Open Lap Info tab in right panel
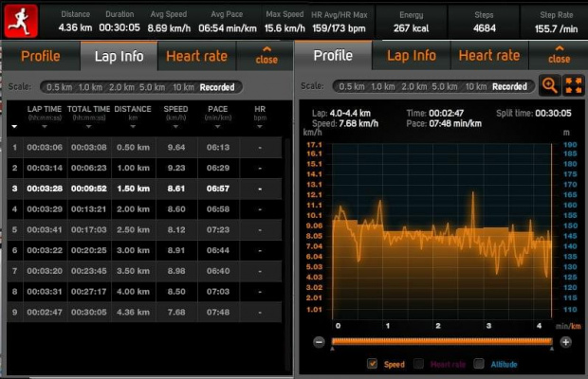The width and height of the screenshot is (588, 379). click(413, 56)
